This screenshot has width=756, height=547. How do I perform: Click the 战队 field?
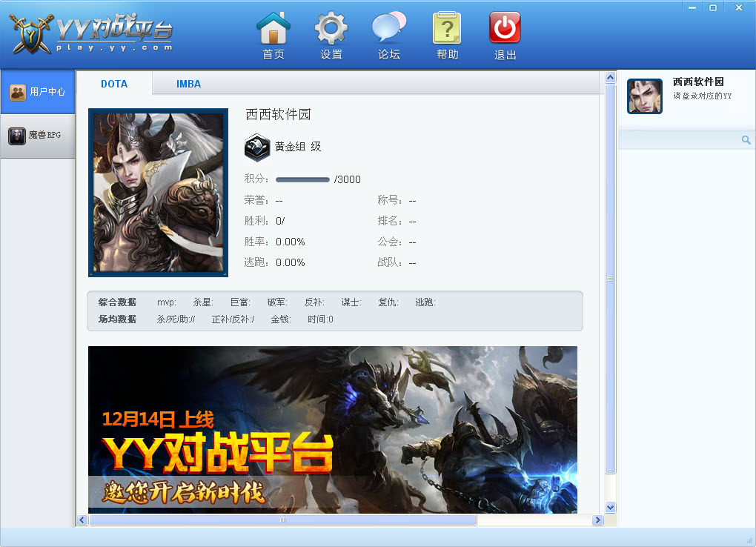click(x=397, y=262)
